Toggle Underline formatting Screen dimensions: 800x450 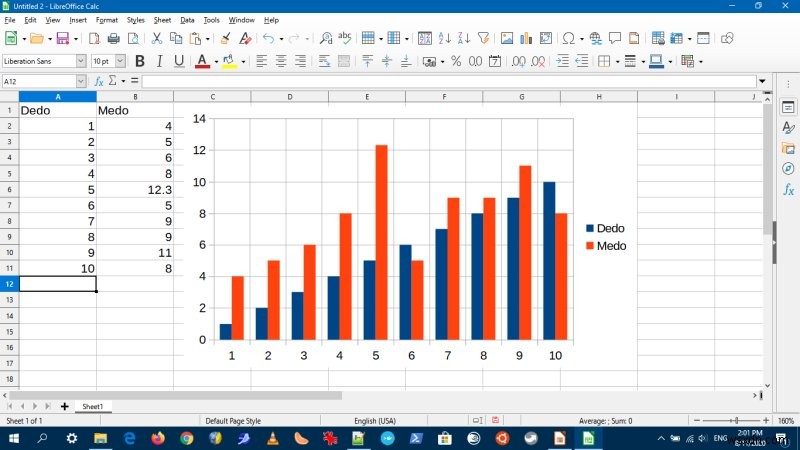tap(179, 61)
